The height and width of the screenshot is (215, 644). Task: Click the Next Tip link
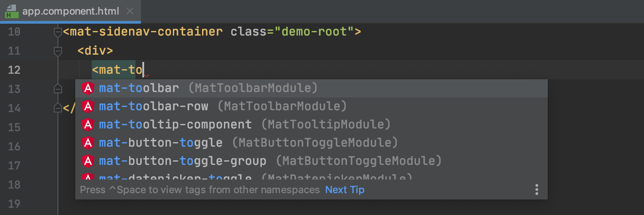pyautogui.click(x=345, y=189)
